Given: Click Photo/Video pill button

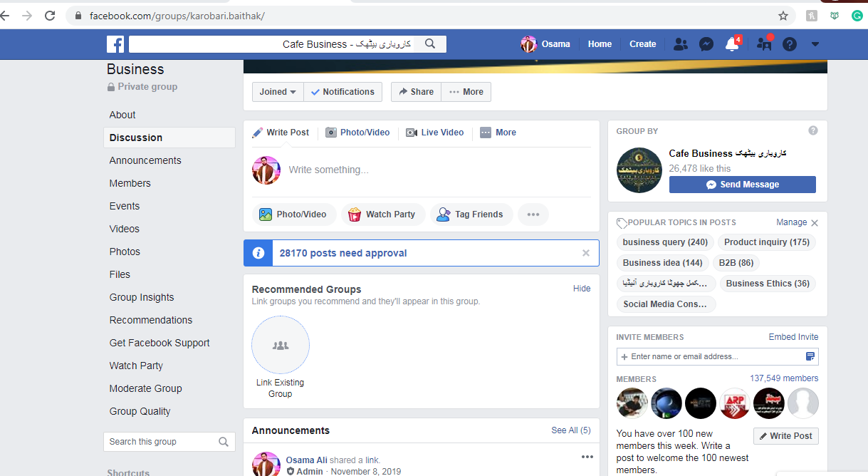Looking at the screenshot, I should point(294,214).
